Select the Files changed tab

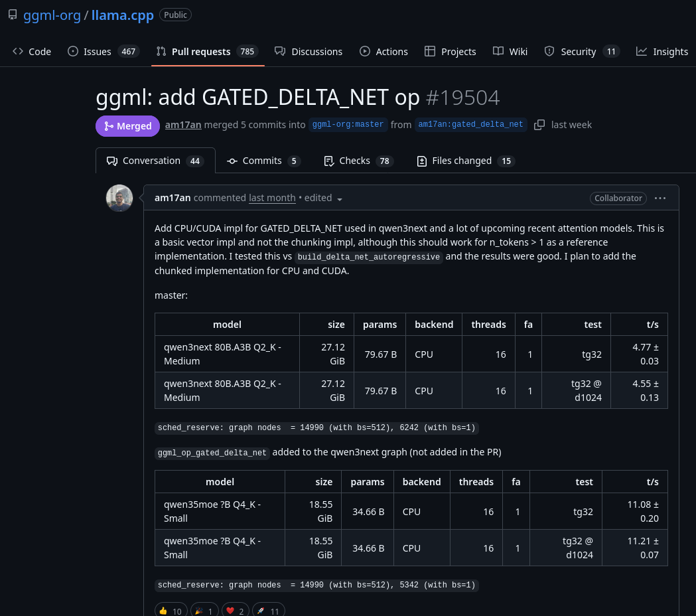(x=466, y=161)
